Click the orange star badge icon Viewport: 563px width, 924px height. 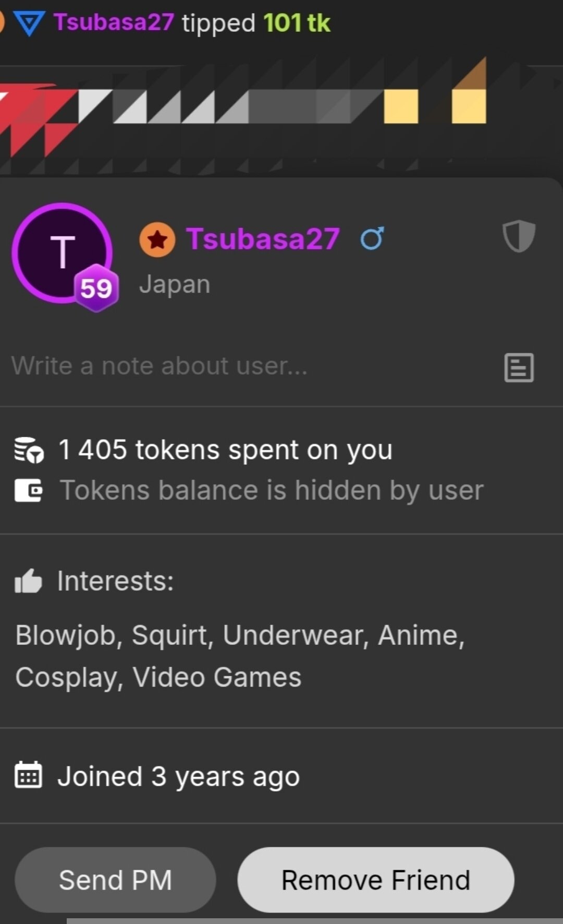[157, 239]
